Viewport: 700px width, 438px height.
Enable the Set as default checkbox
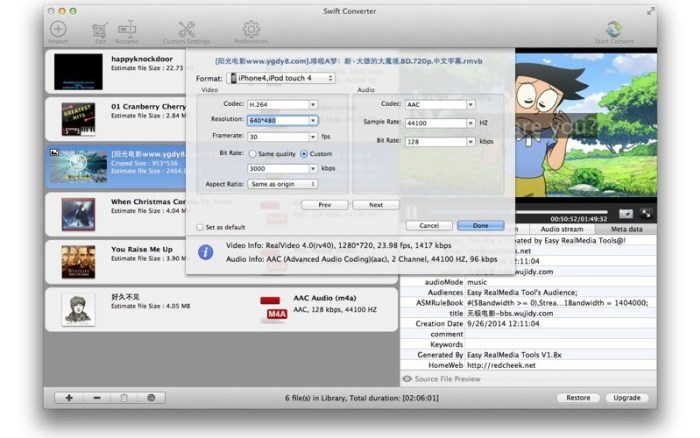(200, 227)
